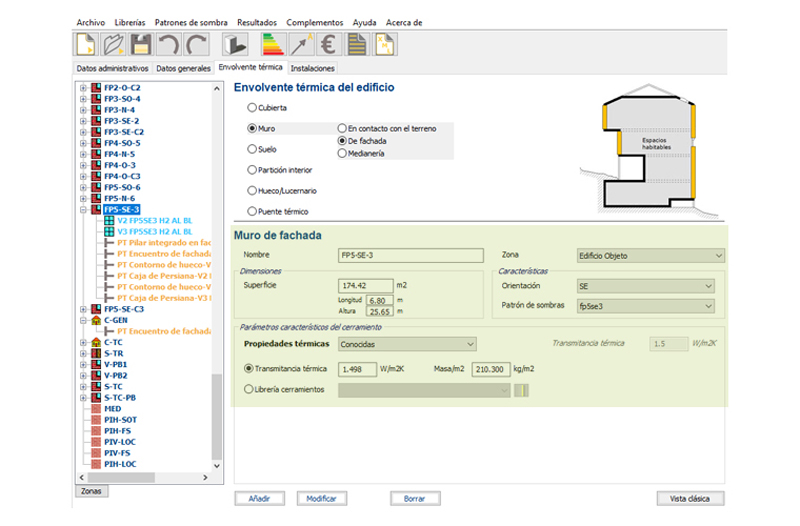Switch to the Datos generales tab

pyautogui.click(x=183, y=68)
